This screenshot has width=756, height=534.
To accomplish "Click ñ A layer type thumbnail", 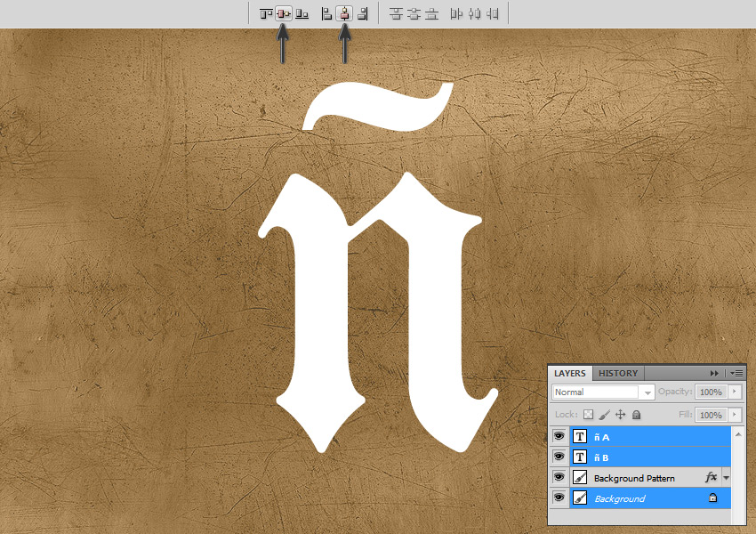I will tap(580, 437).
